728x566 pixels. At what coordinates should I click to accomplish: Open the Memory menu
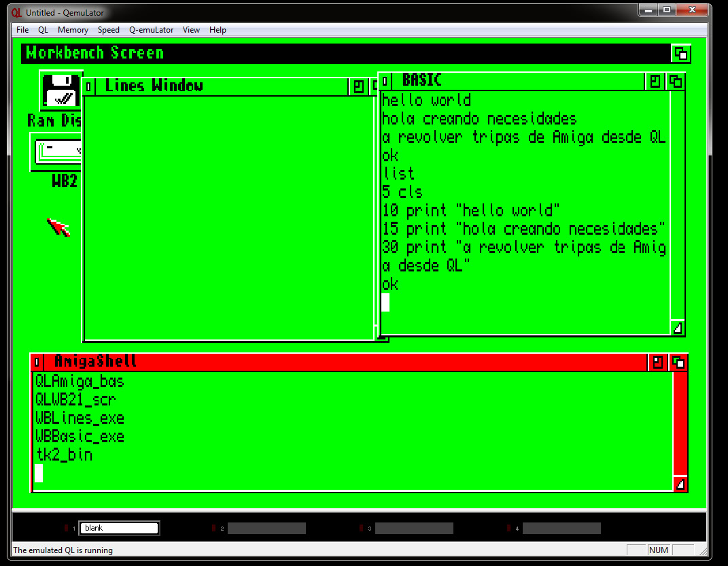point(73,30)
